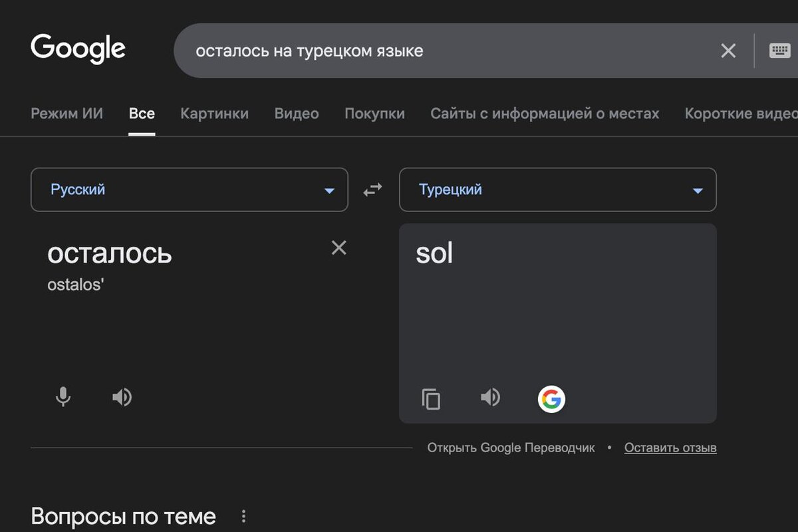Image resolution: width=798 pixels, height=532 pixels.
Task: Select the Видео search tab
Action: [296, 114]
